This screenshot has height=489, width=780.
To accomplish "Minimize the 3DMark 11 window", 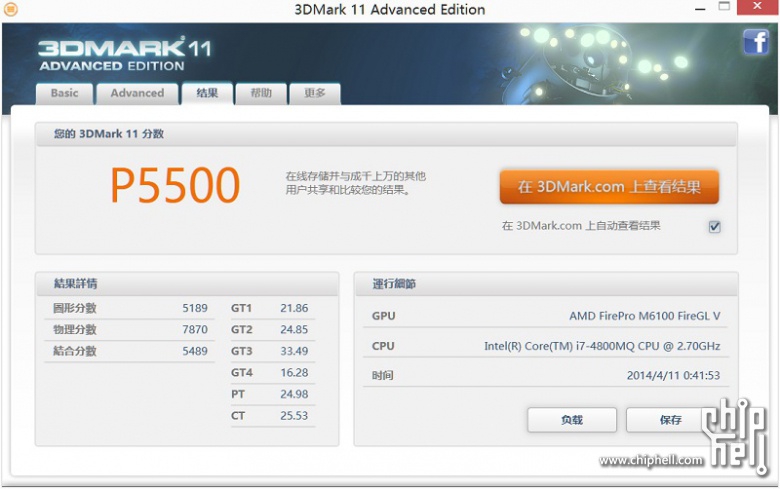I will tap(700, 8).
